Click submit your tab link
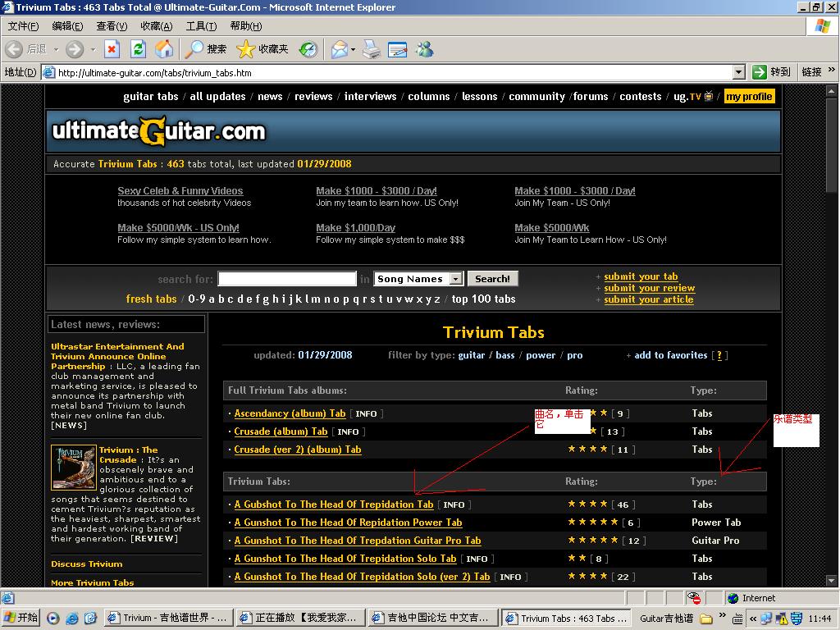 pos(641,276)
